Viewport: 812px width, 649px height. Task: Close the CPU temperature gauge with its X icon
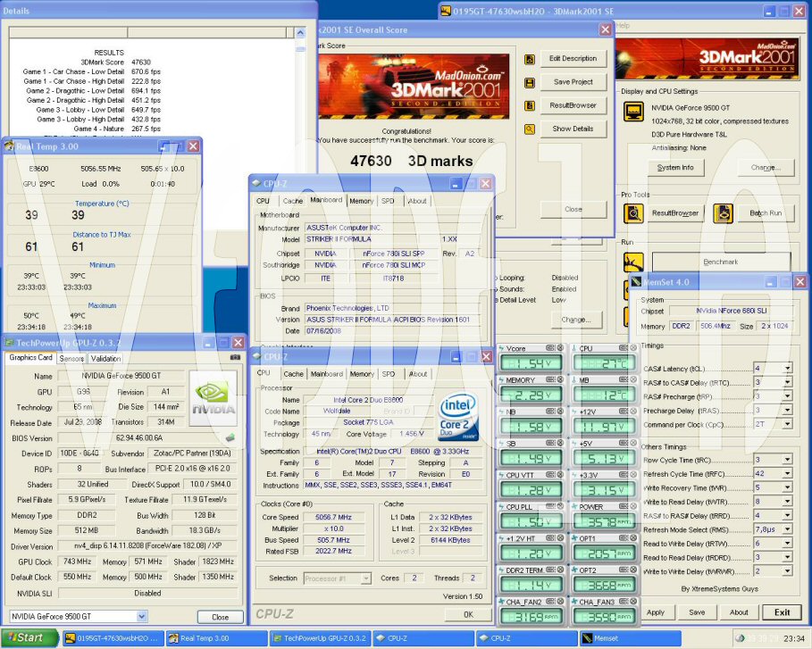tap(632, 348)
